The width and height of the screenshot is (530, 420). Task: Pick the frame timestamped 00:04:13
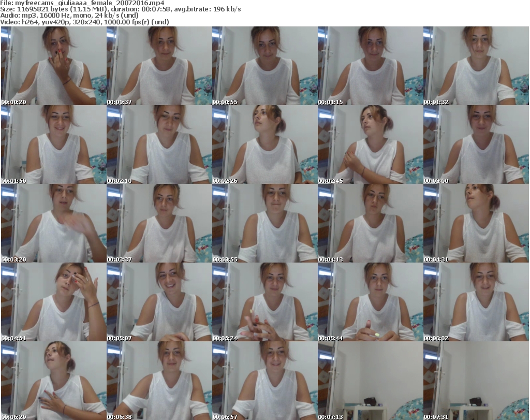(x=370, y=224)
